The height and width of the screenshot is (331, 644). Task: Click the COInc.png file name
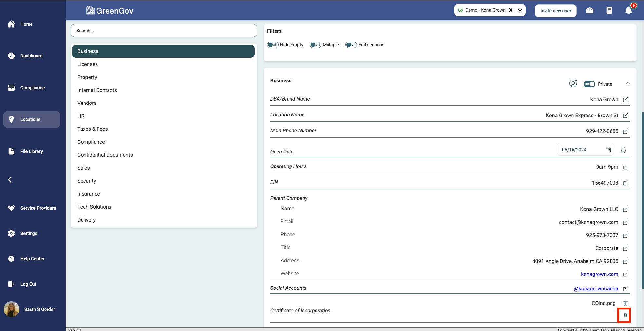click(x=603, y=303)
